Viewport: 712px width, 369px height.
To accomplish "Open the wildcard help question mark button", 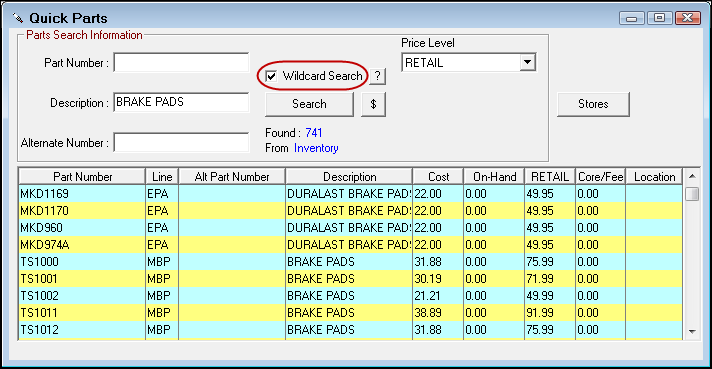I will pyautogui.click(x=377, y=76).
